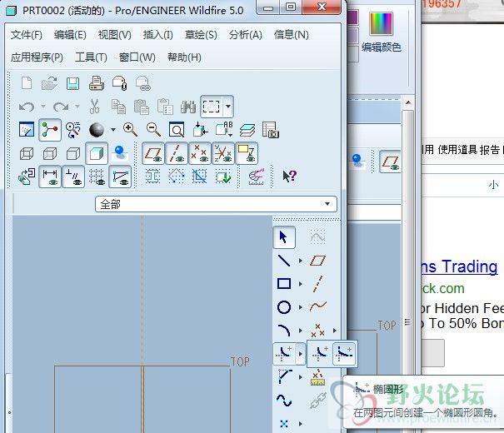
Task: Click the spin center blue ball icon
Action: [120, 153]
